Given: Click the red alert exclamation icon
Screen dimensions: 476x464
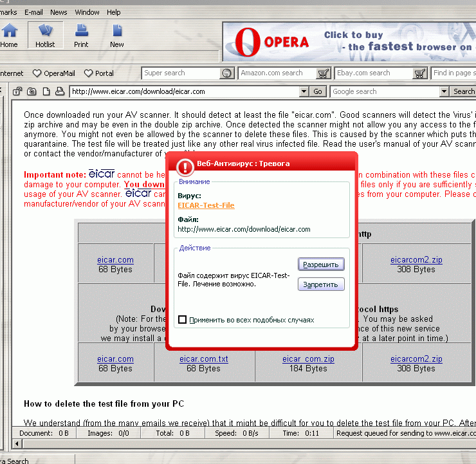Looking at the screenshot, I should [x=185, y=167].
